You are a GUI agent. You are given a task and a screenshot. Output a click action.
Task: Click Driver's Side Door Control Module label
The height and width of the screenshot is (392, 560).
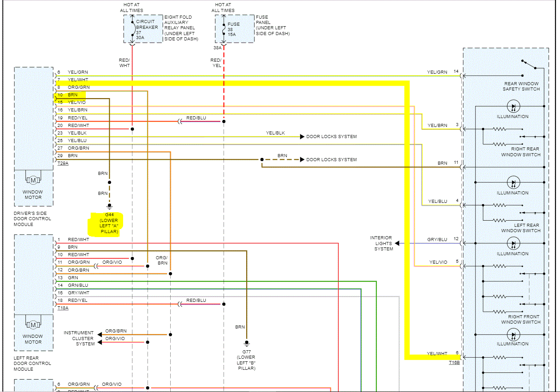32,219
